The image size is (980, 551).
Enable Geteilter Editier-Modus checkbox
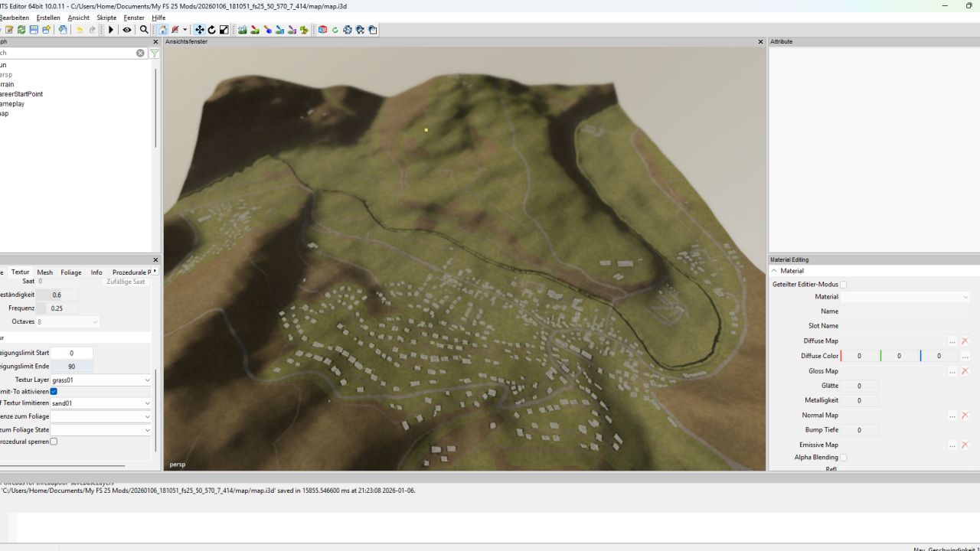tap(843, 285)
